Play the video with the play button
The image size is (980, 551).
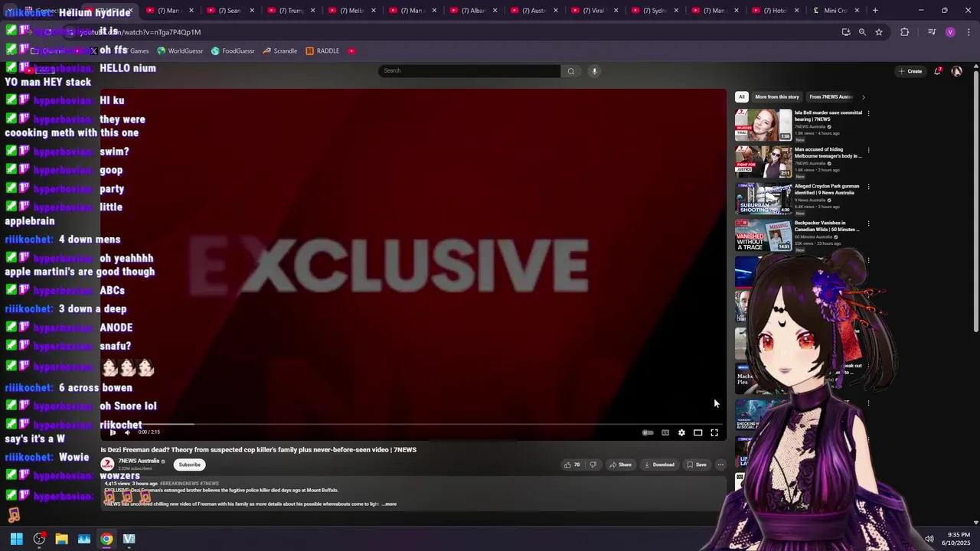click(113, 432)
